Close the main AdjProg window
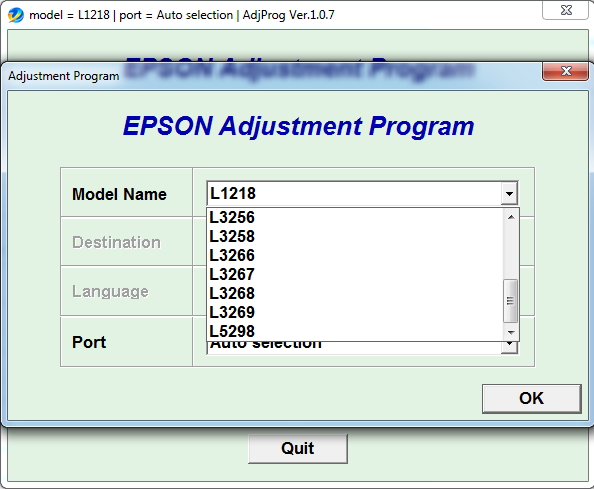Image resolution: width=594 pixels, height=489 pixels. click(x=566, y=10)
